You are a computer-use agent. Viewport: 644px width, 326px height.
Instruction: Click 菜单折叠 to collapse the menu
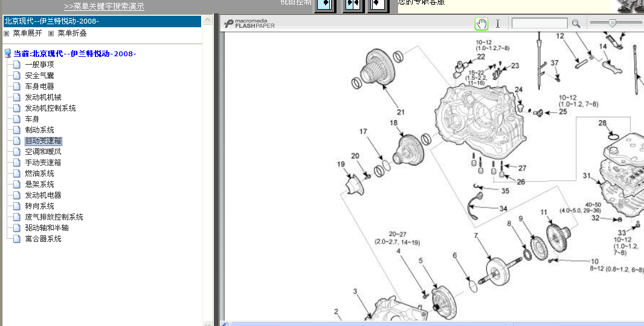click(72, 34)
